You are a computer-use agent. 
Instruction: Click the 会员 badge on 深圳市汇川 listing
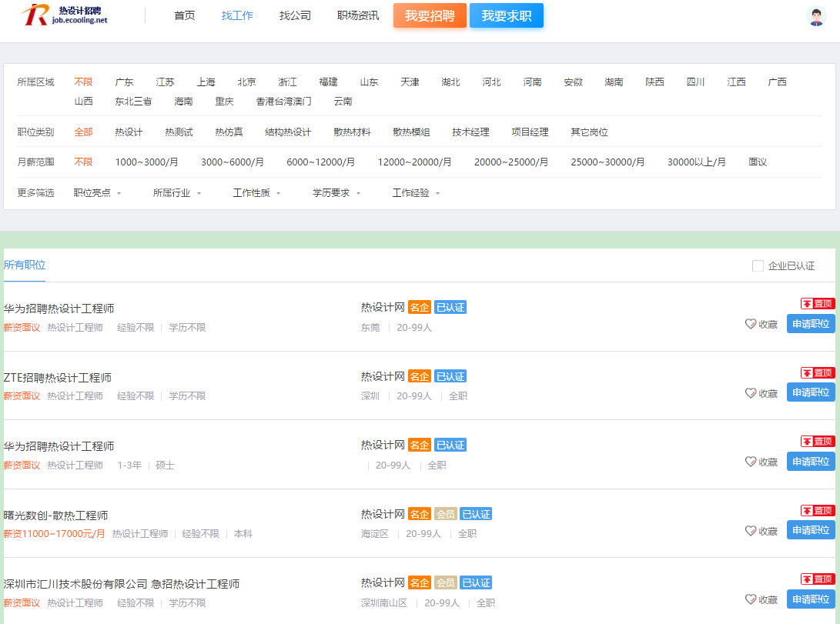click(446, 582)
